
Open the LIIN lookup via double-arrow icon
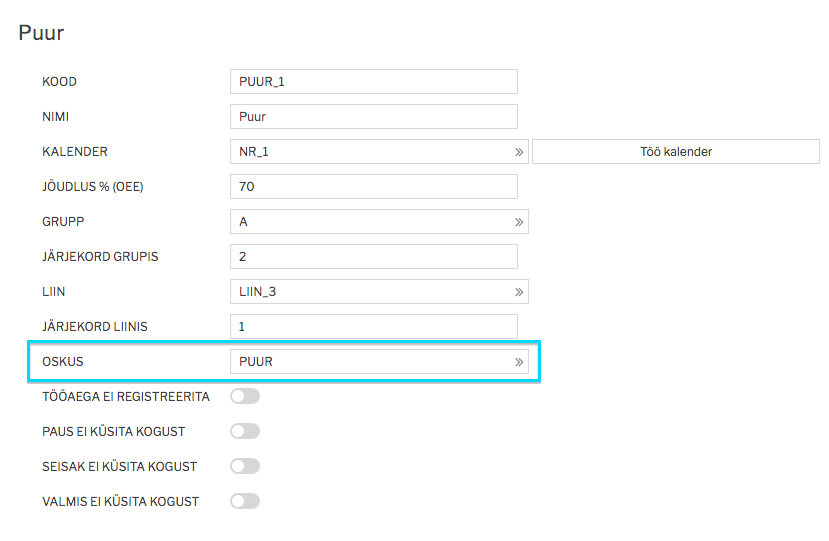coord(519,292)
